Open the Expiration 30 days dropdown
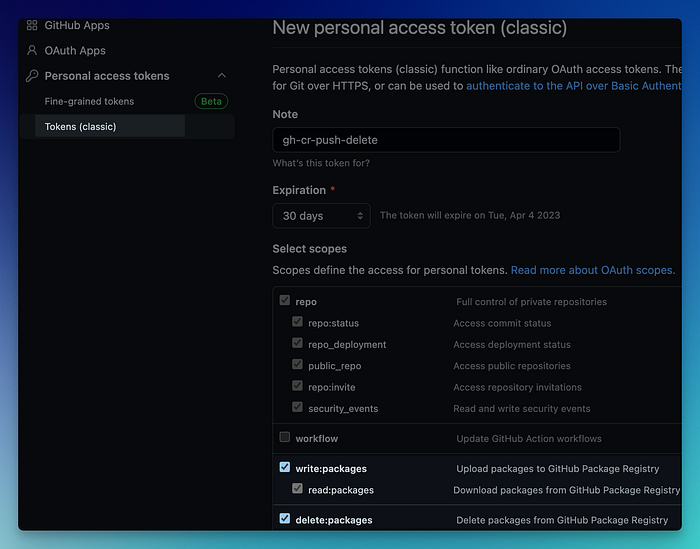The width and height of the screenshot is (700, 549). [x=321, y=216]
